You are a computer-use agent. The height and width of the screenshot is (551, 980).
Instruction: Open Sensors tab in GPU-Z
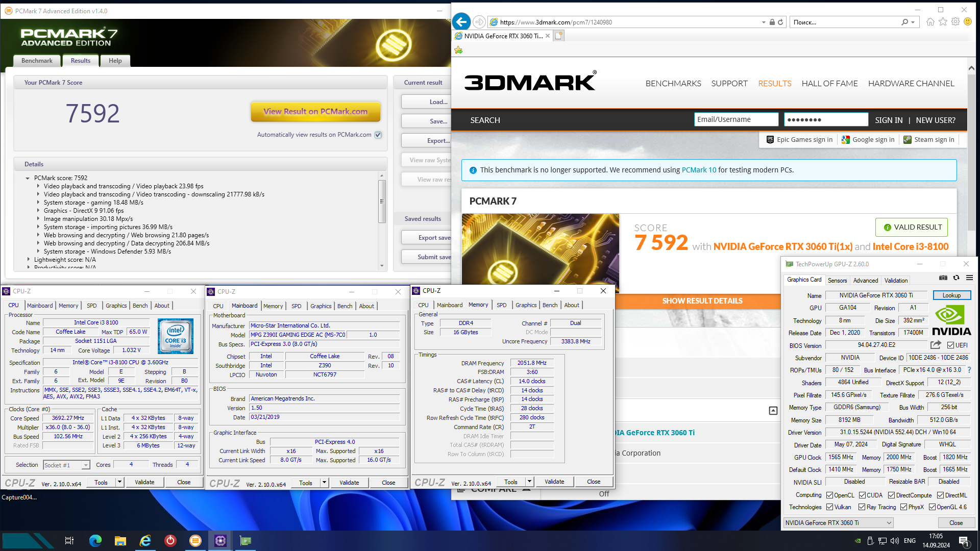[x=837, y=281]
